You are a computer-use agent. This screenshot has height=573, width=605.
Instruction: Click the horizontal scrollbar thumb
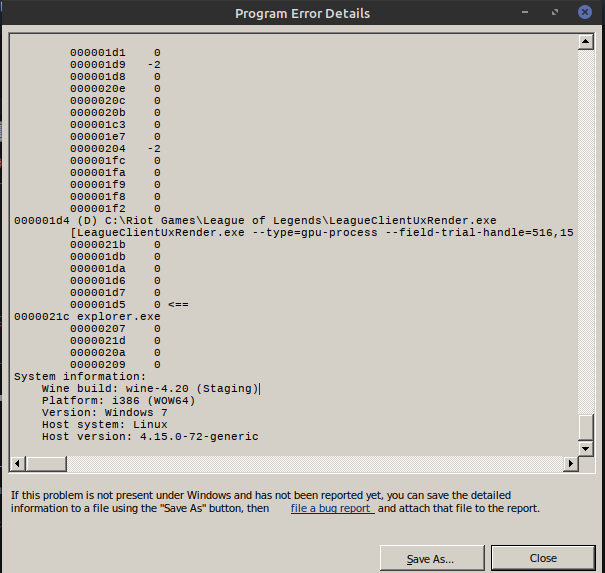[46, 463]
